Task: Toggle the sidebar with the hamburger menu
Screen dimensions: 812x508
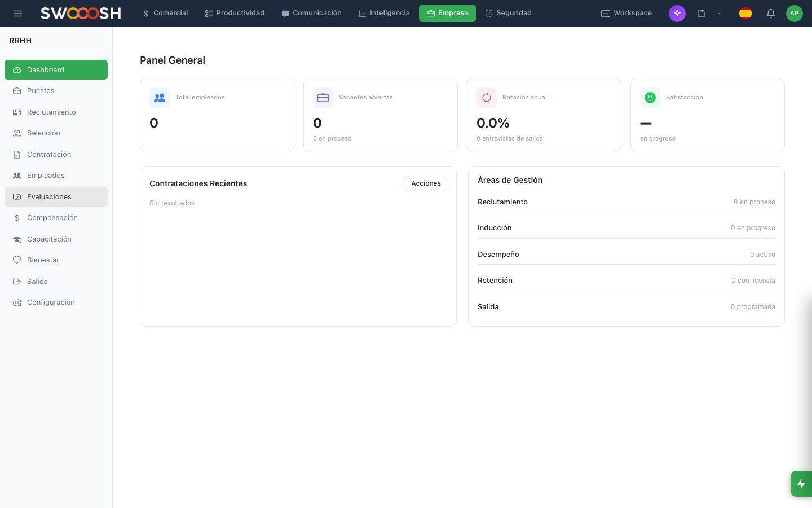Action: point(18,13)
